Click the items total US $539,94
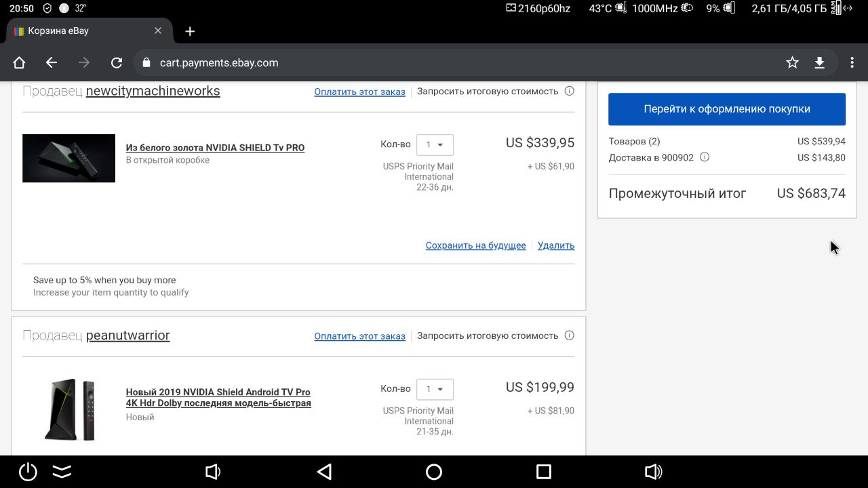This screenshot has height=488, width=868. [x=821, y=141]
